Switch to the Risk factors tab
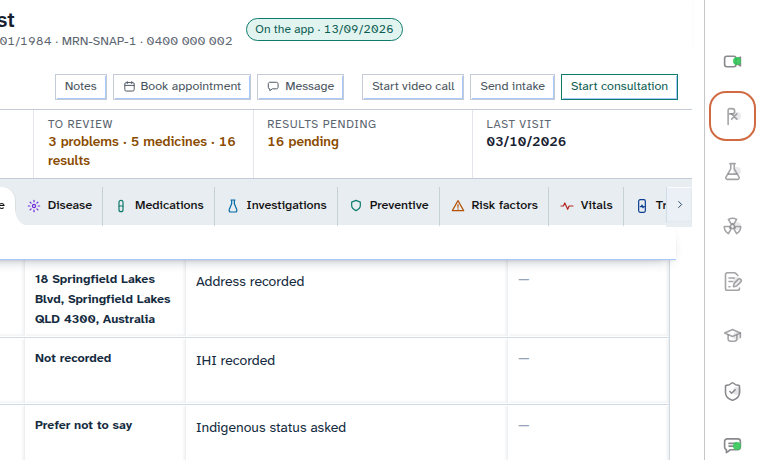 click(x=494, y=206)
